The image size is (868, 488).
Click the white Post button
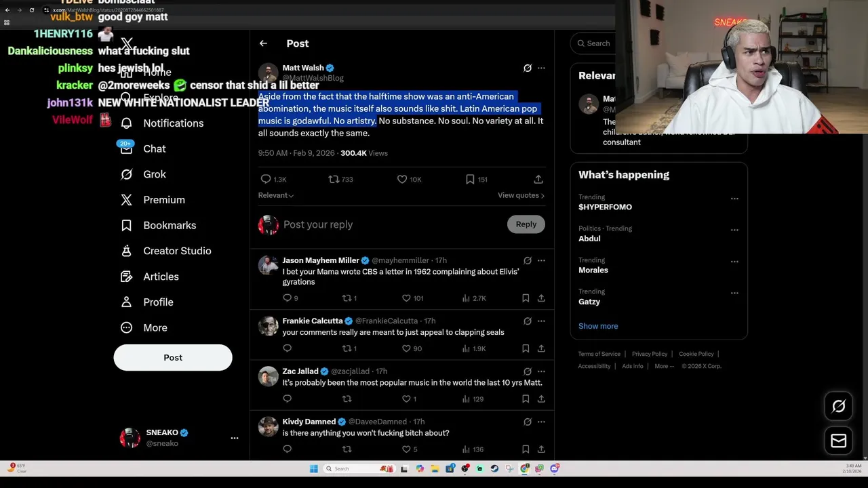coord(173,357)
